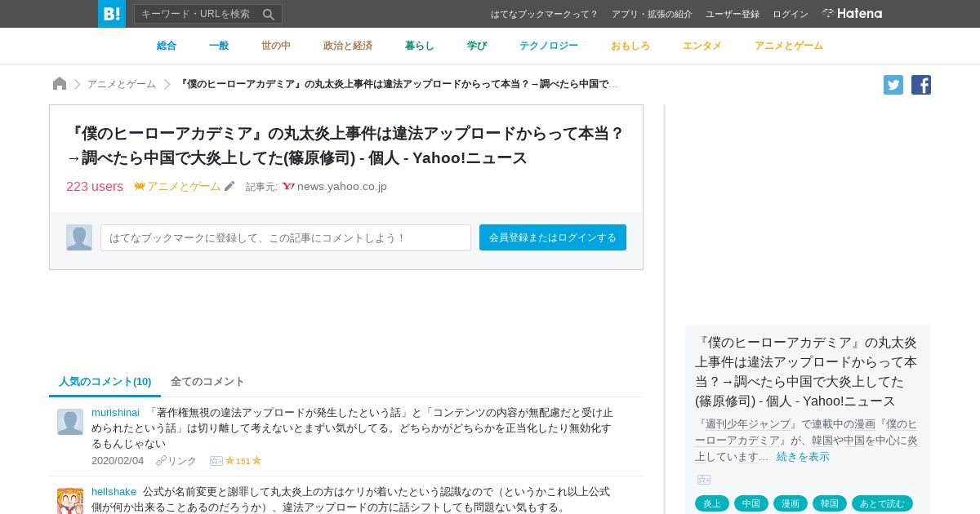Click the リンク permalink on murishinai's comment

(x=182, y=461)
